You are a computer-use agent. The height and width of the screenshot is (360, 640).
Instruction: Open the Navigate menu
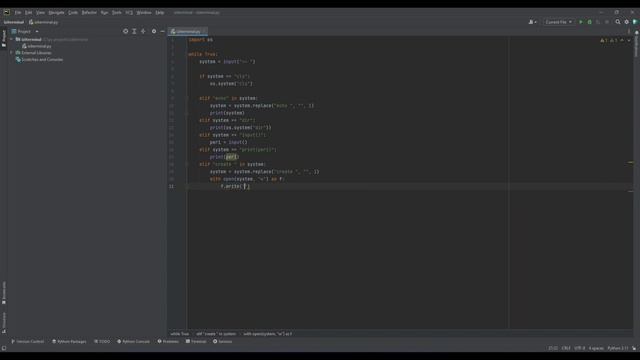(x=56, y=13)
